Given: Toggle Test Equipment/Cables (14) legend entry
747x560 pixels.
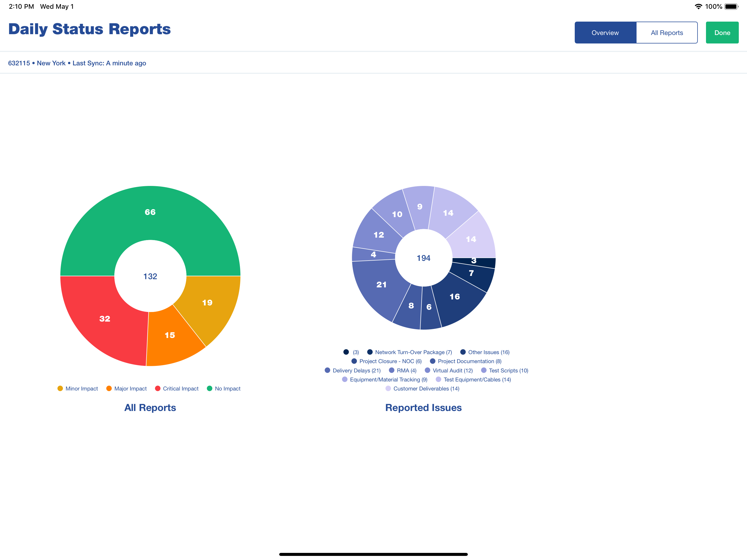Looking at the screenshot, I should tap(473, 379).
